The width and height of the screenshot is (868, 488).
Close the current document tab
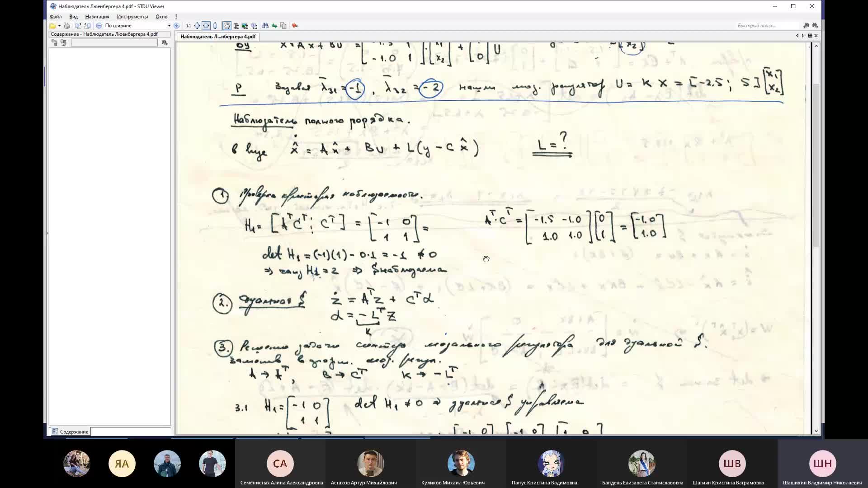[816, 36]
